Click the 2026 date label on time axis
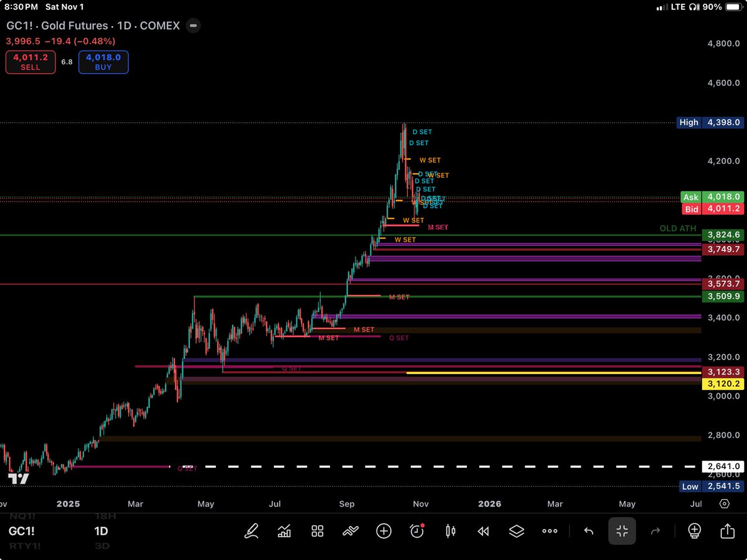747x560 pixels. (x=489, y=504)
